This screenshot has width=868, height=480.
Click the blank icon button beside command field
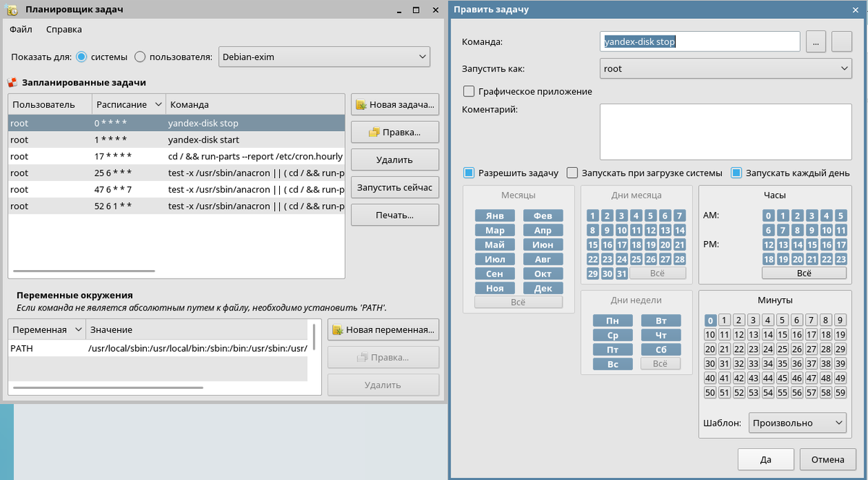click(842, 42)
